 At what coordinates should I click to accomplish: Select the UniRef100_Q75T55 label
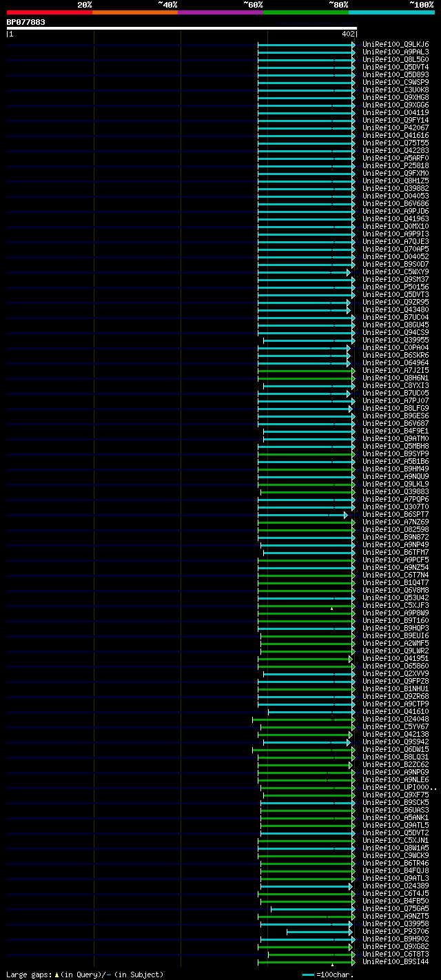396,143
